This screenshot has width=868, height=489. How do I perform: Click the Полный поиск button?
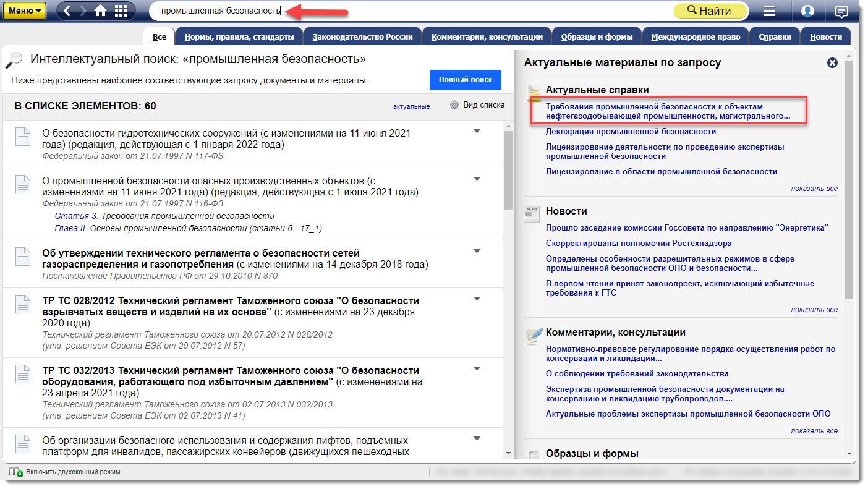pyautogui.click(x=466, y=80)
